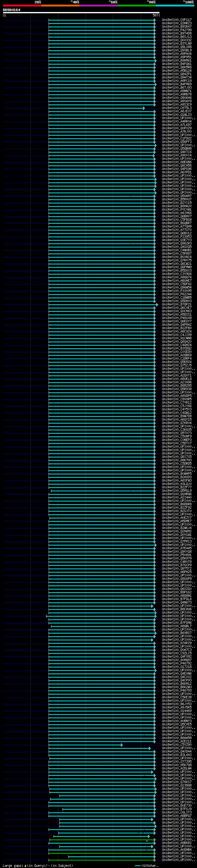Image resolution: width=197 pixels, height=868 pixels.
Task: Click the UniRef100_B6AA58 label
Action: (x=177, y=737)
